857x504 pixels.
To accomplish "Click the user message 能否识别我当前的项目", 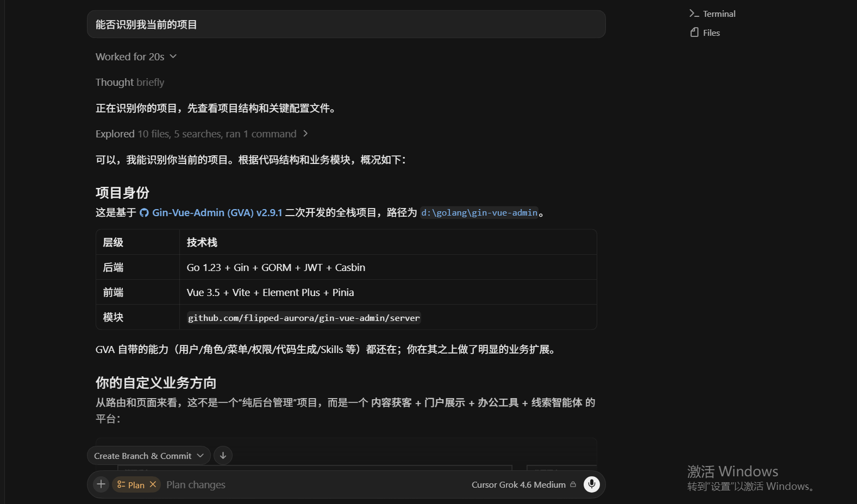I will tap(346, 24).
